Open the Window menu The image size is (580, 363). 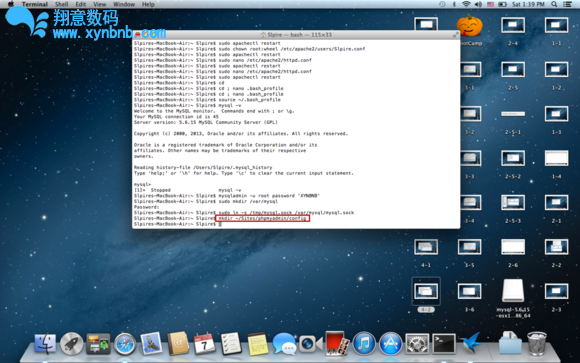tap(124, 4)
